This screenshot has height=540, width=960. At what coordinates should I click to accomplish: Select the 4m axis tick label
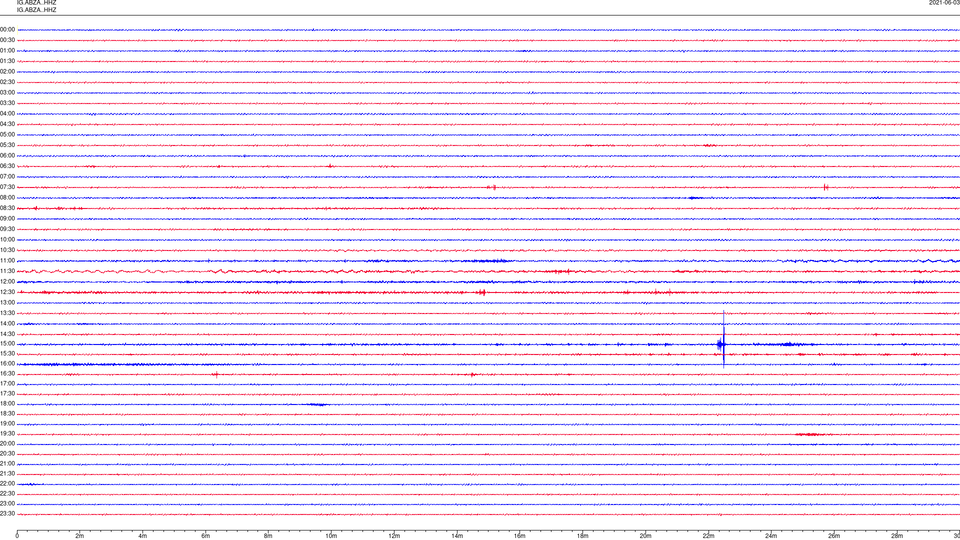[143, 536]
